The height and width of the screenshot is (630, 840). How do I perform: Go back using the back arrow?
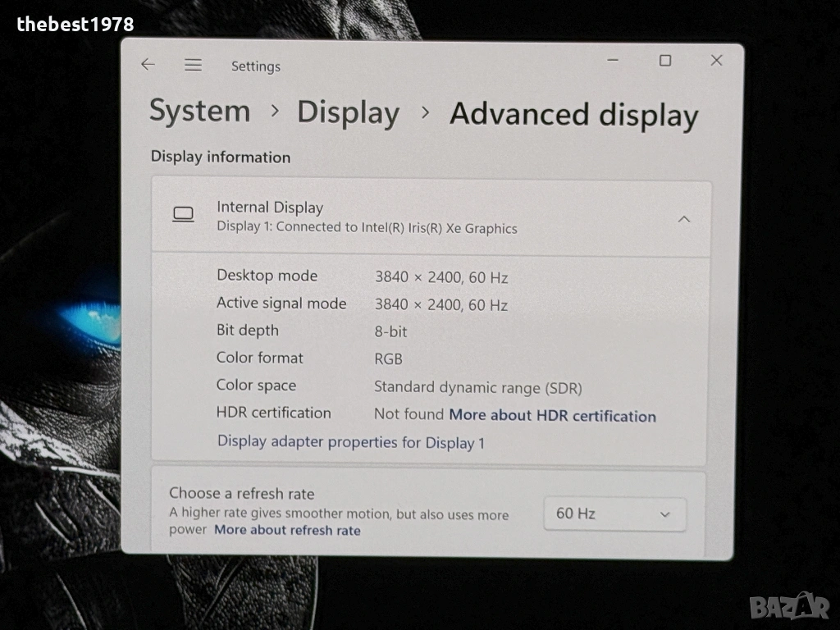(x=148, y=65)
